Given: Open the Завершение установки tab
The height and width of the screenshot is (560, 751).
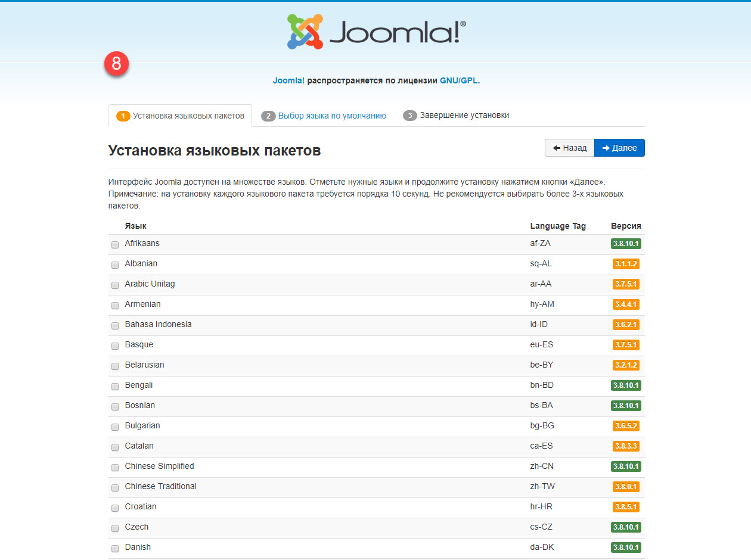Looking at the screenshot, I should pos(456,116).
